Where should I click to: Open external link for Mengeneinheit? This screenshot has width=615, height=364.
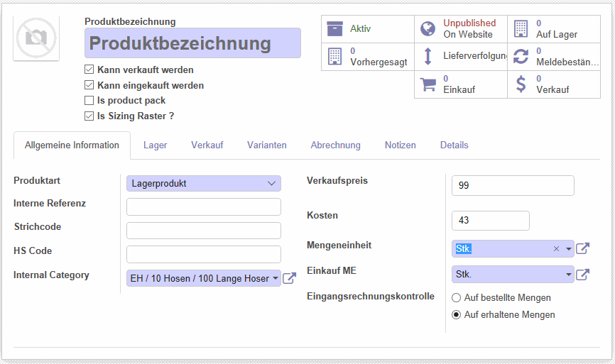583,248
